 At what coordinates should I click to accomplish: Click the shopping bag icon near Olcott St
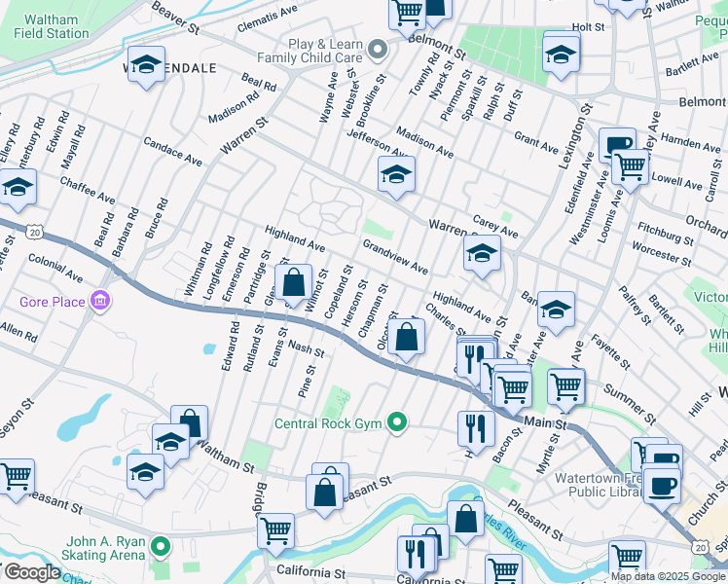(x=410, y=338)
